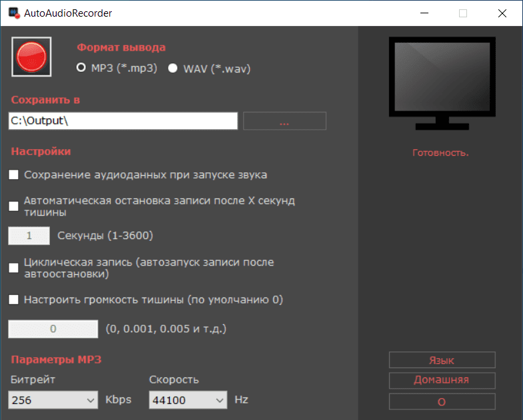The width and height of the screenshot is (523, 420).
Task: Click the 'Сохранить в' heading
Action: 45,100
